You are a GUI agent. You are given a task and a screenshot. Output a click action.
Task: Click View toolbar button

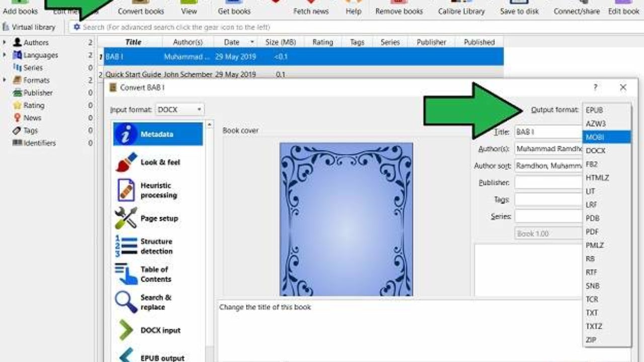point(189,8)
